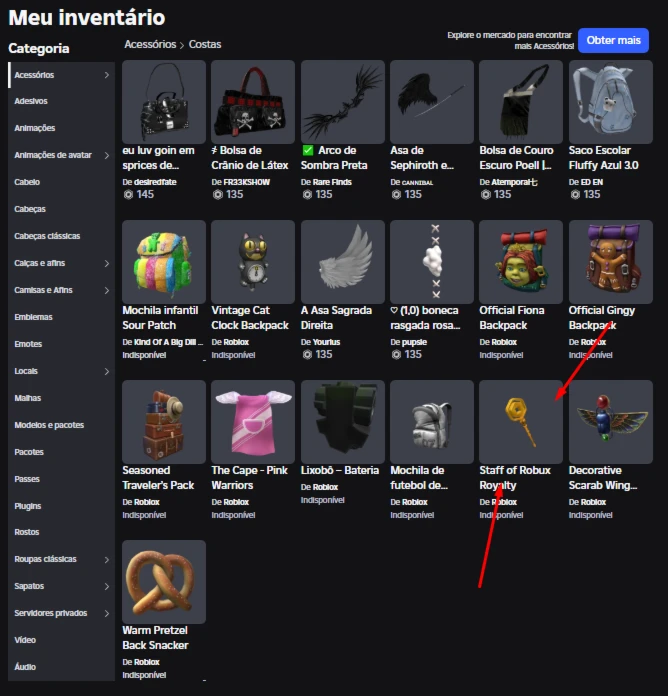Click Costas in the breadcrumb
668x696 pixels.
pyautogui.click(x=205, y=44)
